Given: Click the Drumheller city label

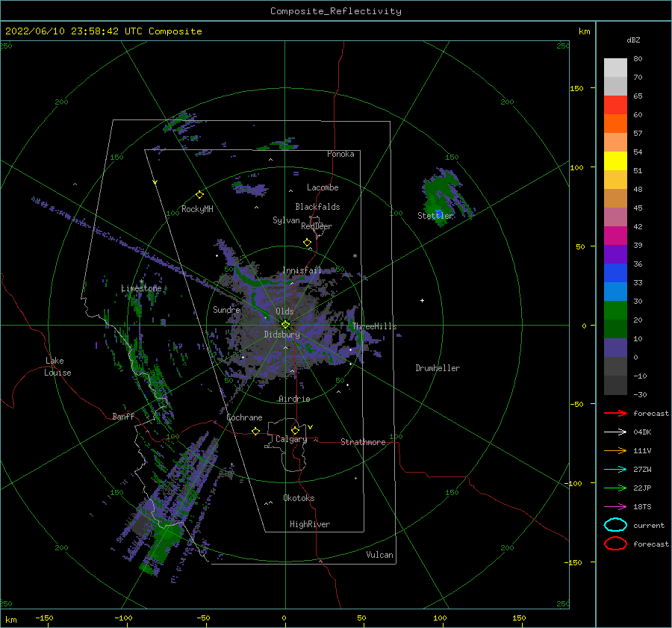Looking at the screenshot, I should pyautogui.click(x=438, y=368).
